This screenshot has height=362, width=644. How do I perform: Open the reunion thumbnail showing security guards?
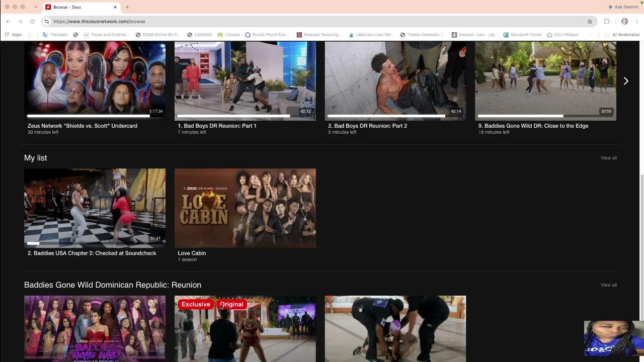[395, 329]
